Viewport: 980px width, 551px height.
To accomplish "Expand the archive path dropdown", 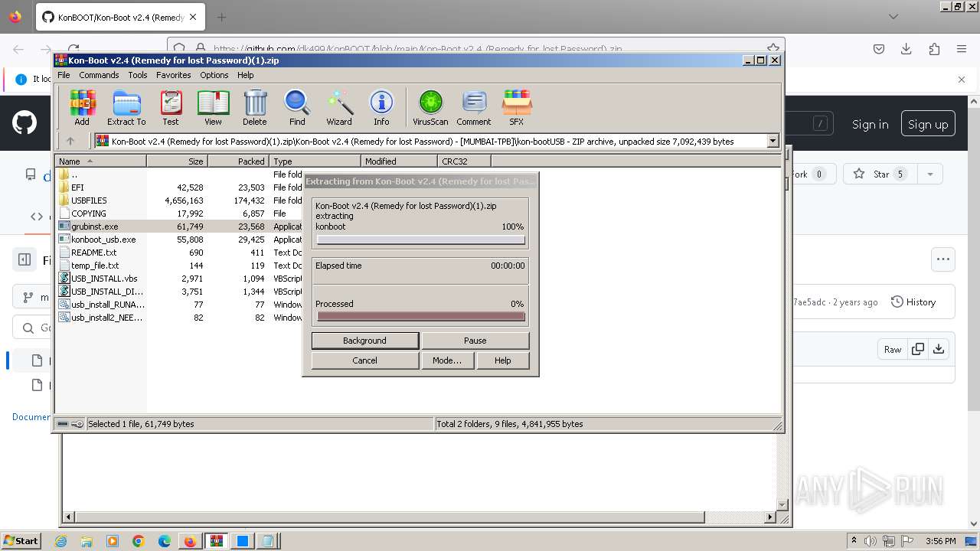I will pyautogui.click(x=773, y=141).
